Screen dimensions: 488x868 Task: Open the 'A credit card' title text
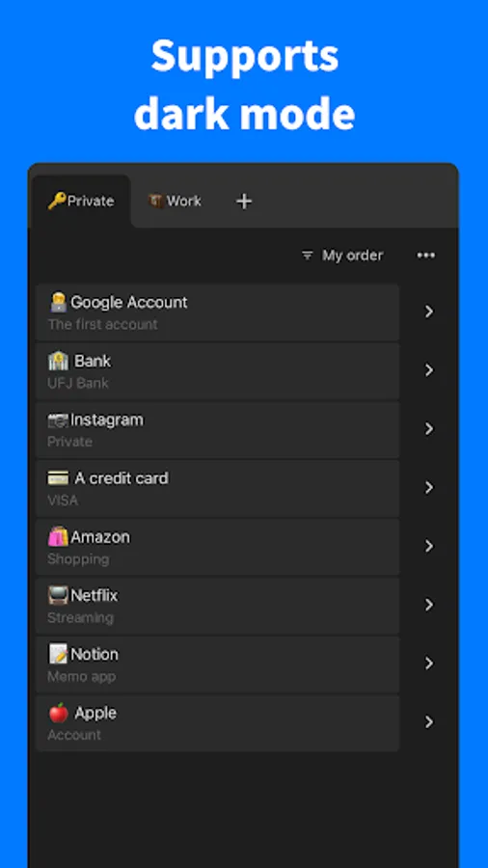(x=122, y=478)
